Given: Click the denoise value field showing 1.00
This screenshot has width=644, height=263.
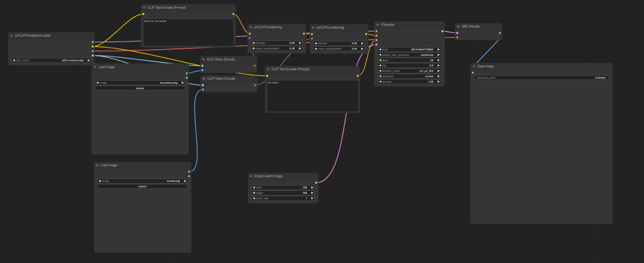Looking at the screenshot, I should (410, 82).
